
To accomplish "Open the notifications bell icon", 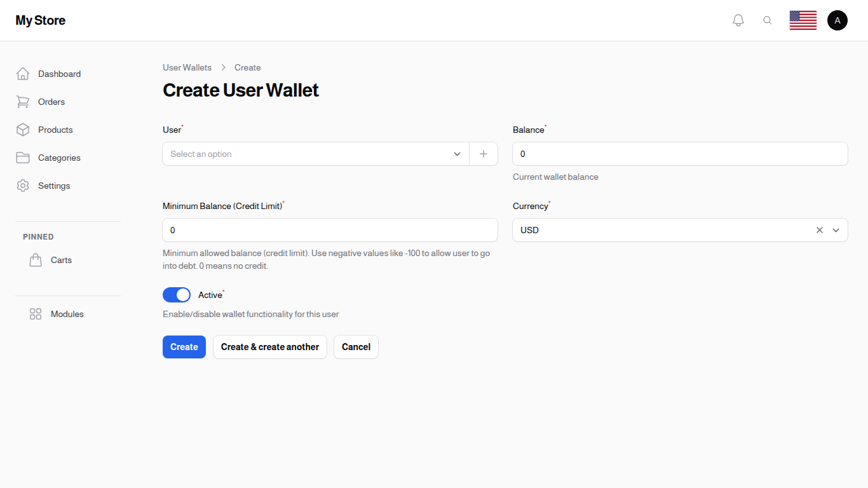I will click(738, 20).
